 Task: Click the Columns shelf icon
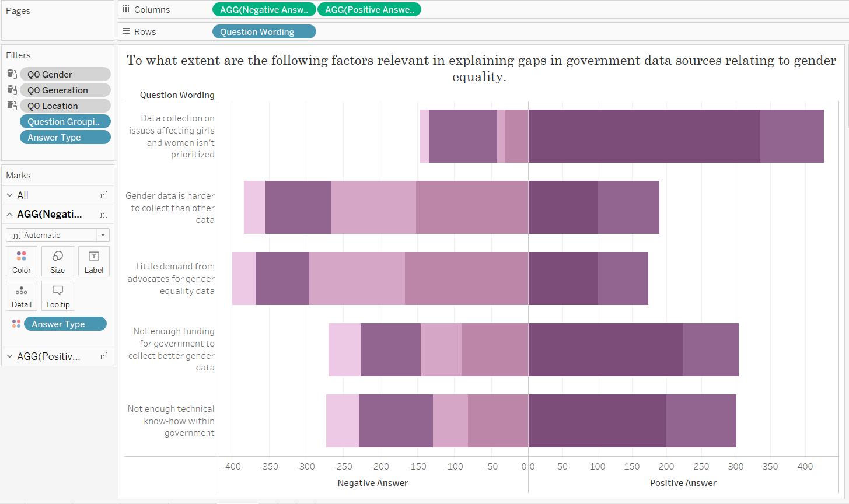(x=126, y=9)
